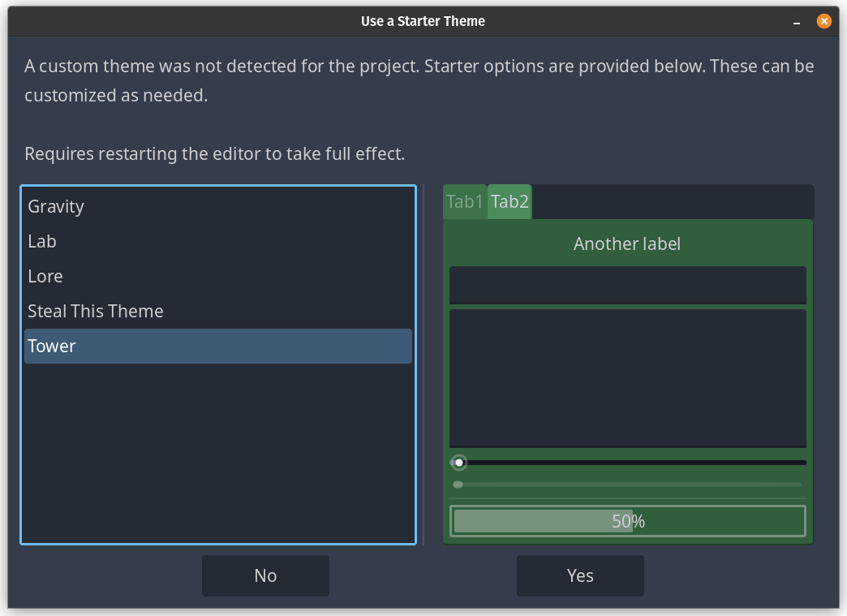The height and width of the screenshot is (616, 847).
Task: Pick the Lore starter theme
Action: pyautogui.click(x=45, y=277)
